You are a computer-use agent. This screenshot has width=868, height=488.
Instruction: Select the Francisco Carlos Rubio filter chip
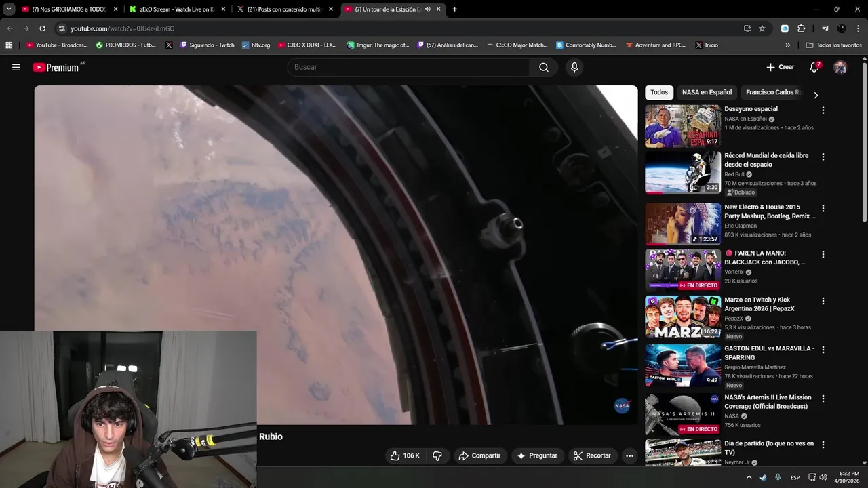[x=773, y=92]
